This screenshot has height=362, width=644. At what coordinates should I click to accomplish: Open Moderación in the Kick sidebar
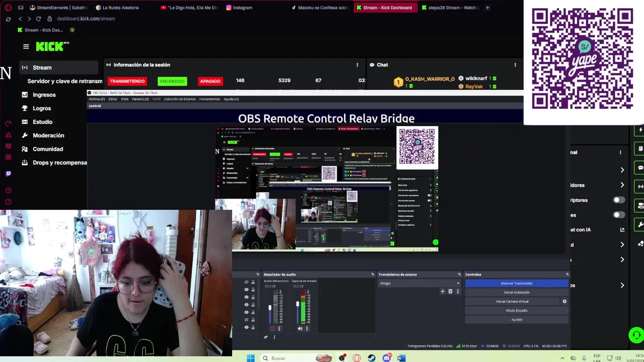point(48,135)
